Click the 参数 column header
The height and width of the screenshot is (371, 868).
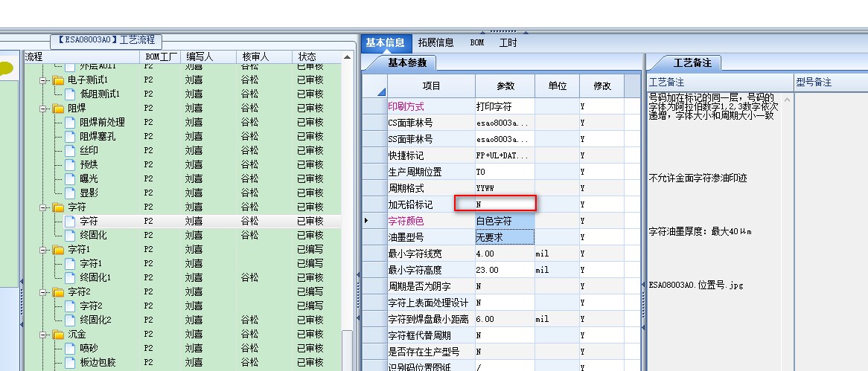pyautogui.click(x=505, y=86)
